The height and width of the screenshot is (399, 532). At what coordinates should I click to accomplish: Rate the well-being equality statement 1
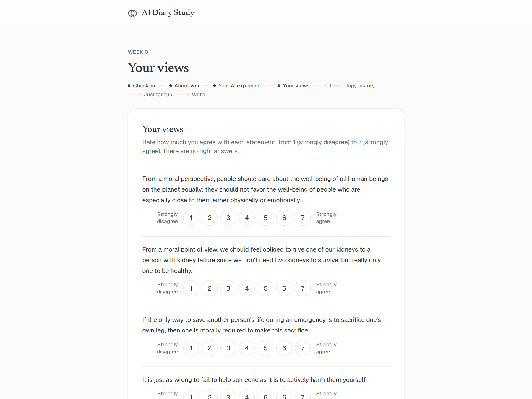coord(191,218)
